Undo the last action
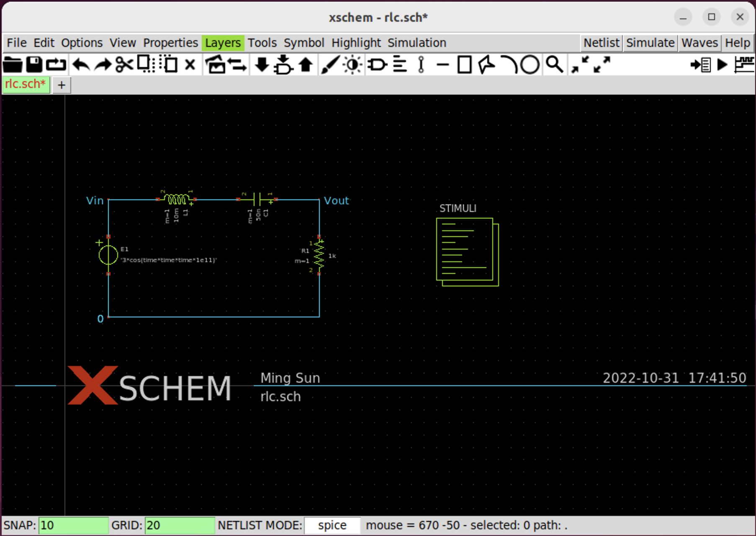The width and height of the screenshot is (756, 536). [x=81, y=65]
